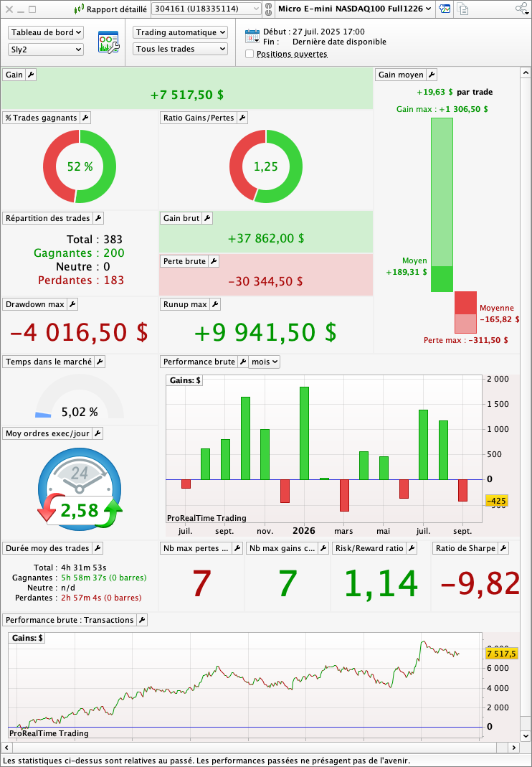Click the Gain moyen title button

(x=401, y=75)
